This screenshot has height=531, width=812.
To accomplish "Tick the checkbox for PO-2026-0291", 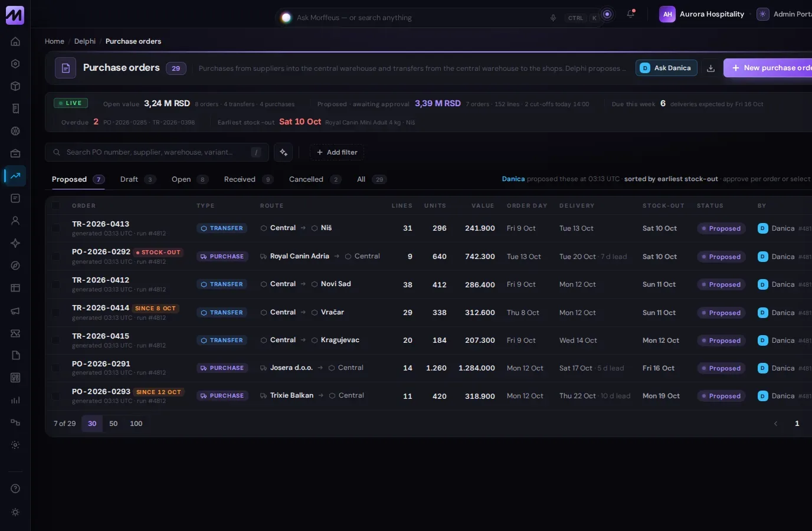I will [56, 368].
